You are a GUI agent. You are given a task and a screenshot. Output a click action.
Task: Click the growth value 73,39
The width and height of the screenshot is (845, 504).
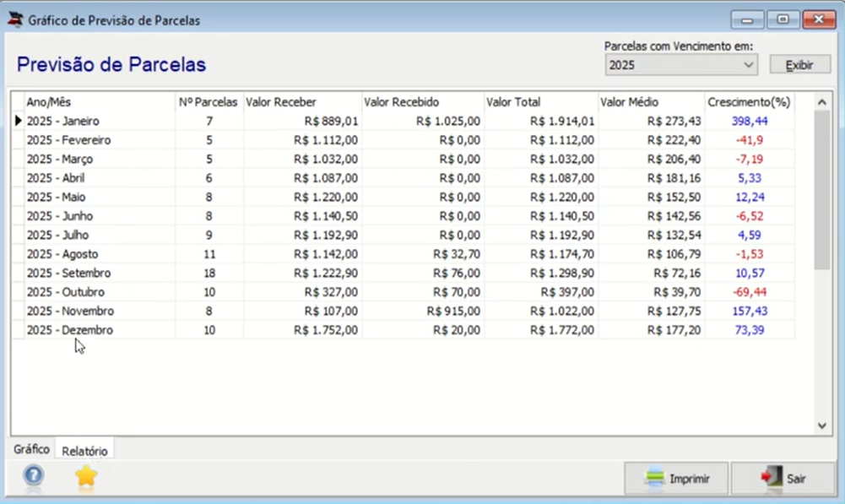click(x=750, y=330)
